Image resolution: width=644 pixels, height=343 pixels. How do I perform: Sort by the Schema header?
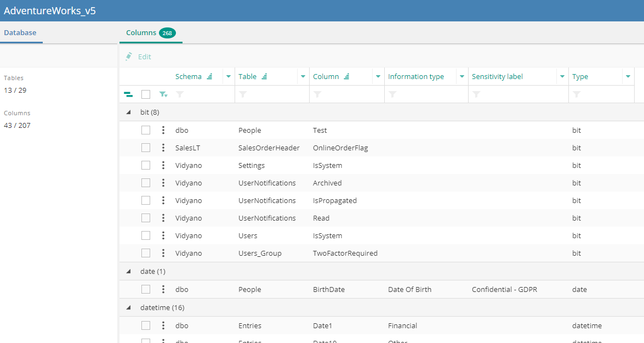pos(188,76)
